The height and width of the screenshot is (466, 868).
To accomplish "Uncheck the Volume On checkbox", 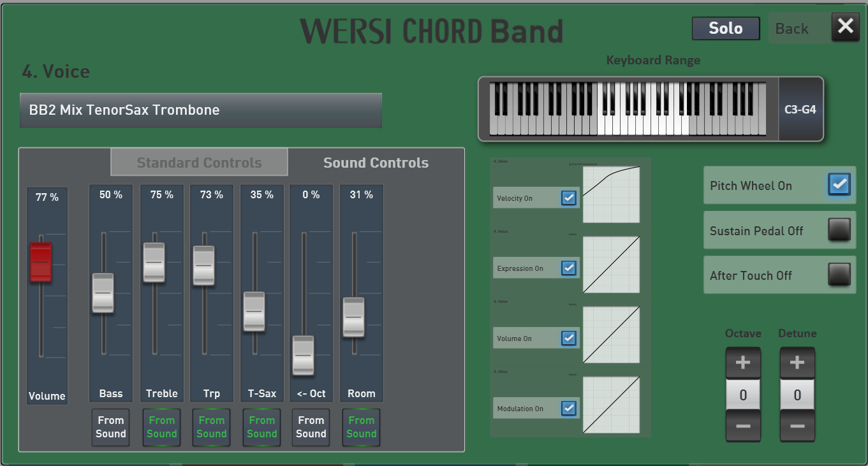I will point(568,339).
